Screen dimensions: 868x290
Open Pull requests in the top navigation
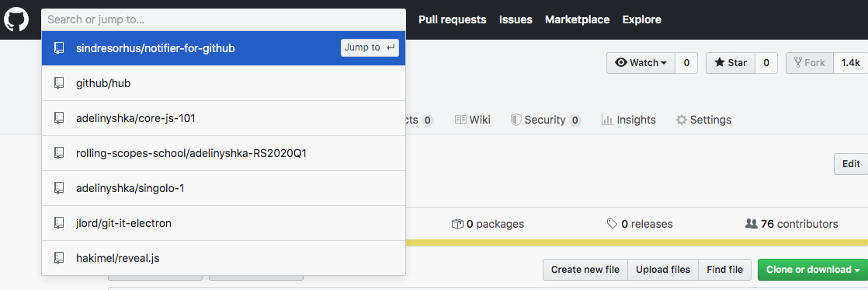pos(453,19)
